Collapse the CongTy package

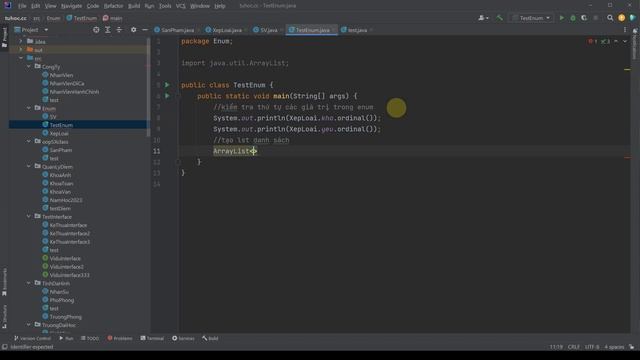29,66
